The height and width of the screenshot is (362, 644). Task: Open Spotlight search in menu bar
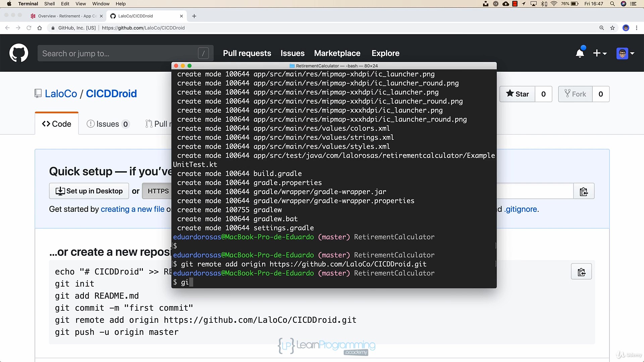[612, 4]
